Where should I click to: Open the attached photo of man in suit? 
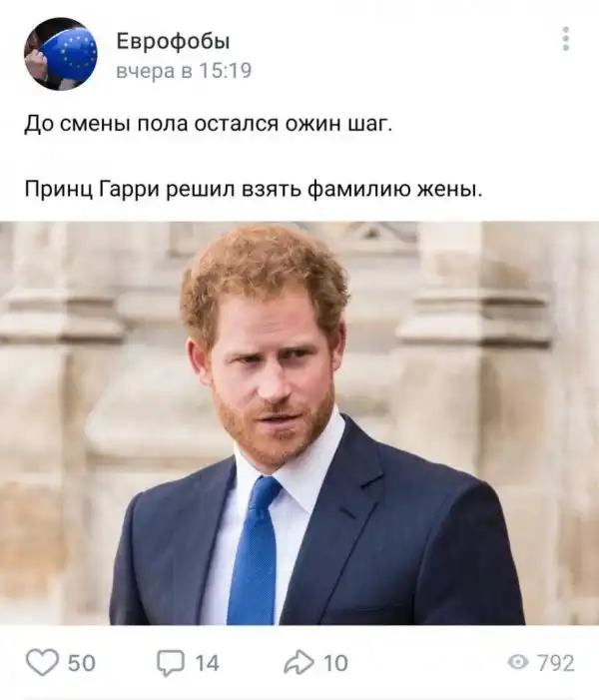click(299, 423)
